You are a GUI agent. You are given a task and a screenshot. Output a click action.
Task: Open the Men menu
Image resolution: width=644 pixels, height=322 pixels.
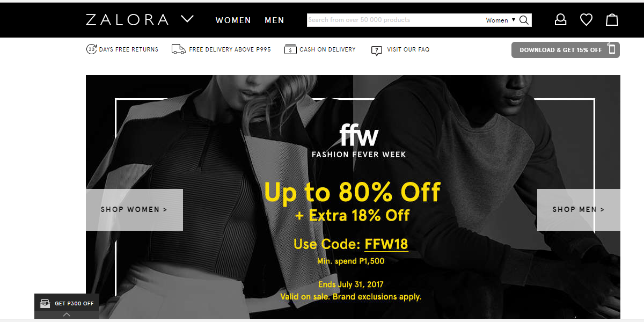coord(274,20)
